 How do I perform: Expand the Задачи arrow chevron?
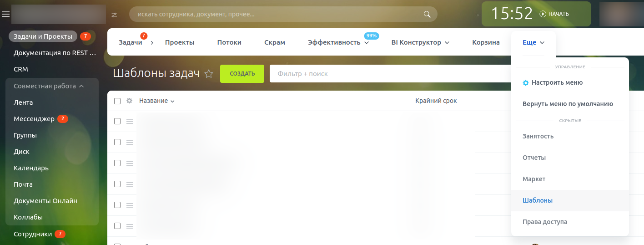(151, 42)
